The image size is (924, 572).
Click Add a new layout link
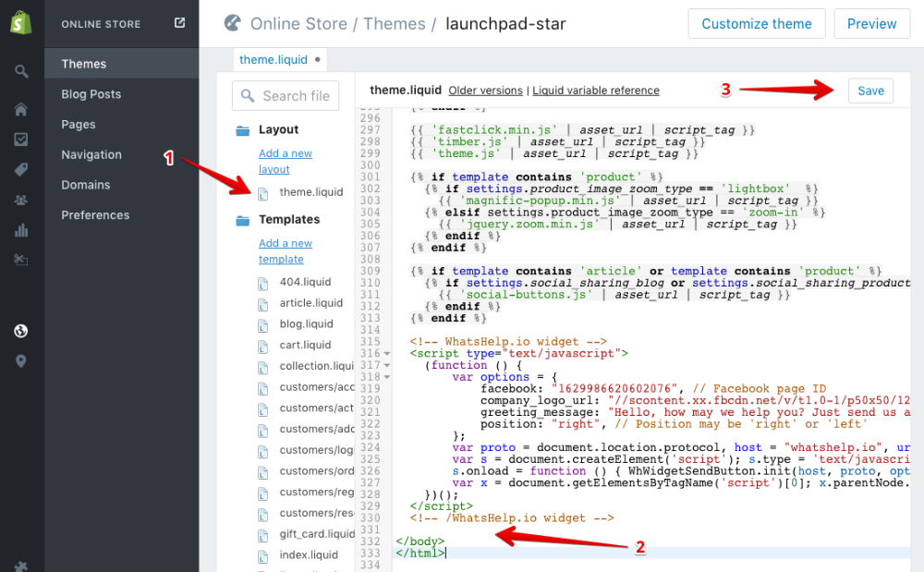coord(286,162)
